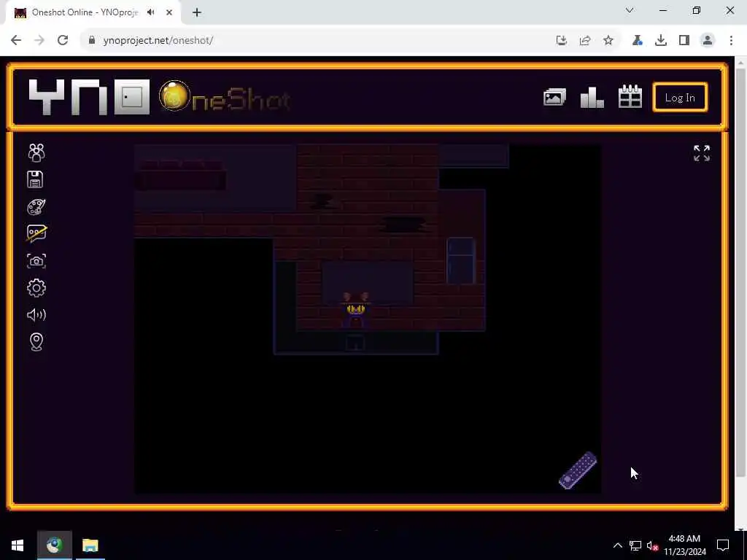Toggle the browser side panel

coord(684,41)
